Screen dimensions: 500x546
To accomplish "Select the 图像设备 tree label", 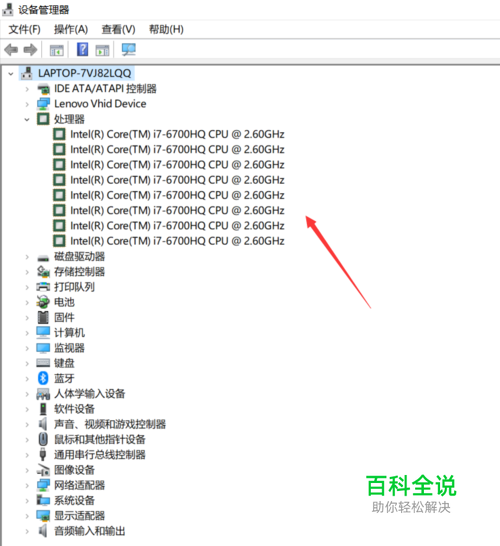I will coord(74,470).
